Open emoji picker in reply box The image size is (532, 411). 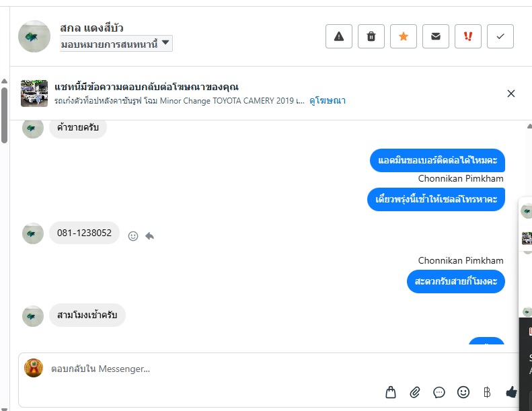click(463, 391)
